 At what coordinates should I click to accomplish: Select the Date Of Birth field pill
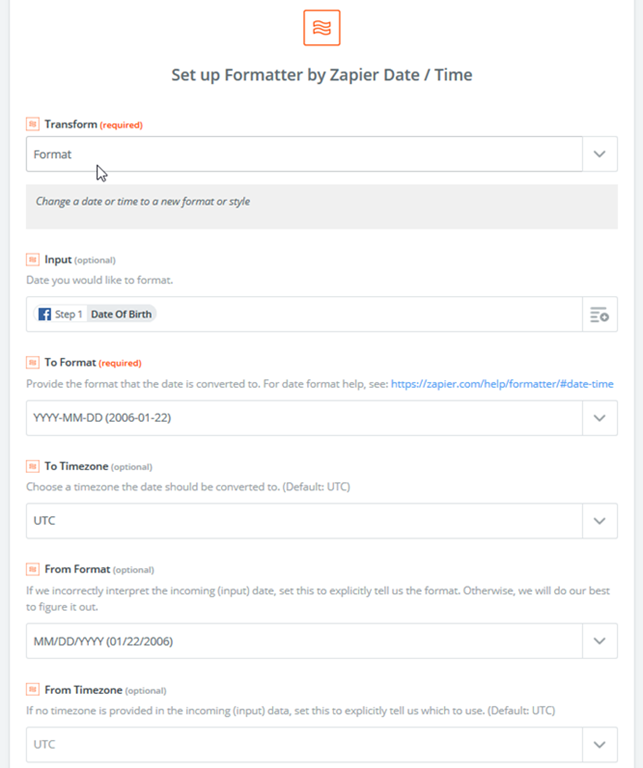point(122,314)
